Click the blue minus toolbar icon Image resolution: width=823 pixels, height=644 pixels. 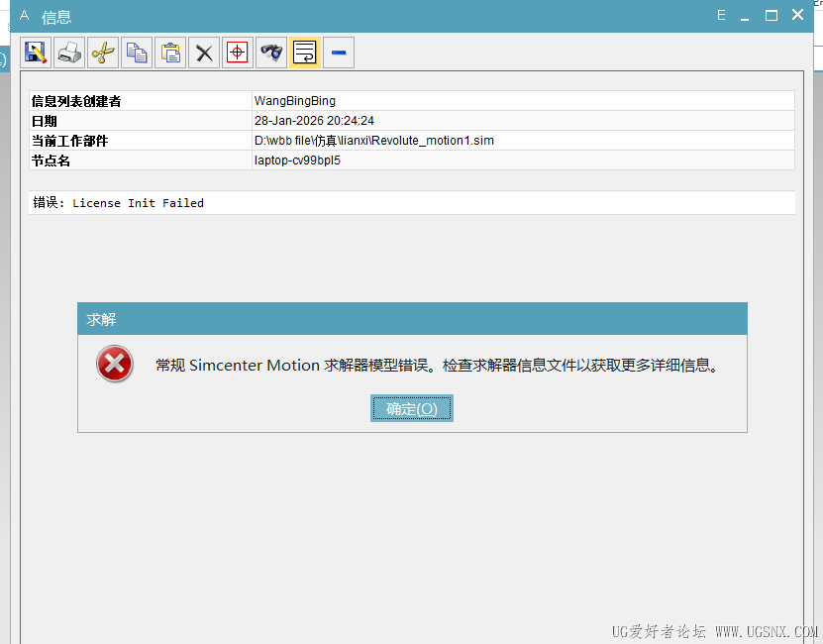[338, 52]
